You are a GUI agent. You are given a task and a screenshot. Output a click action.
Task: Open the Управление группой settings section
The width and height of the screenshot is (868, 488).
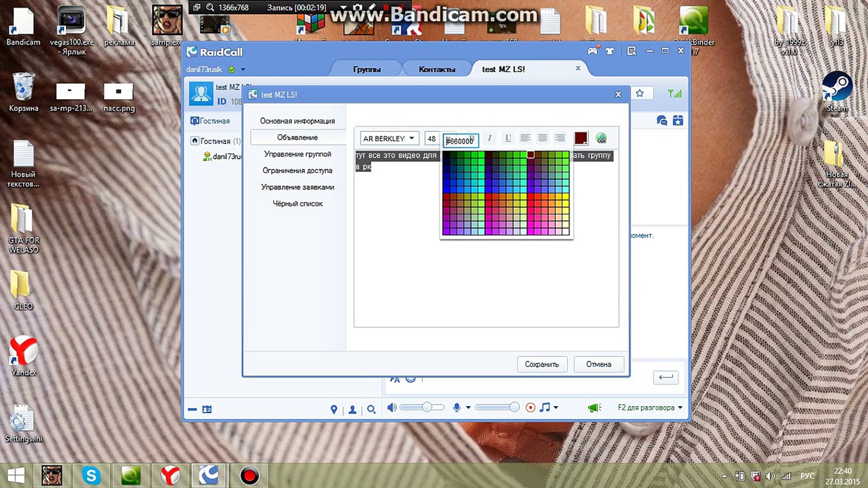coord(297,154)
